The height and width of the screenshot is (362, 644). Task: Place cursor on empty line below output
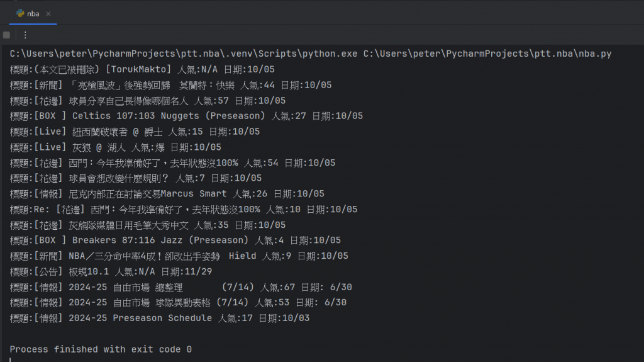pyautogui.click(x=164, y=334)
